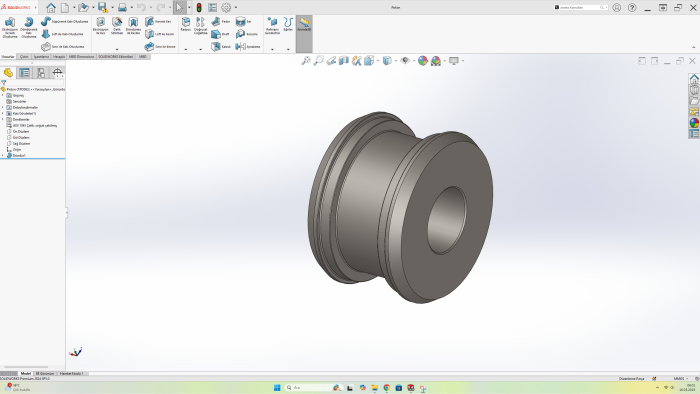Select the Draft tool
Viewport: 700px width, 394px height.
pos(220,34)
